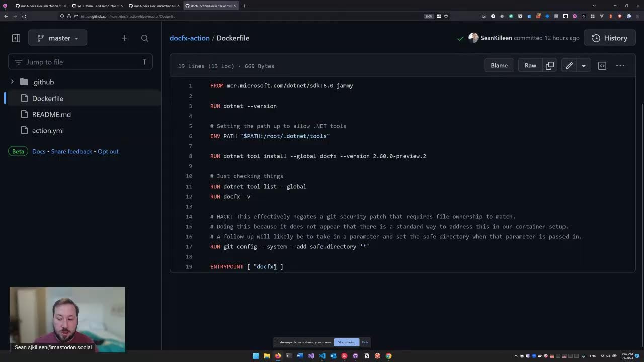Open Visual Studio from taskbar
Screen dimensions: 644x362
tap(311, 356)
